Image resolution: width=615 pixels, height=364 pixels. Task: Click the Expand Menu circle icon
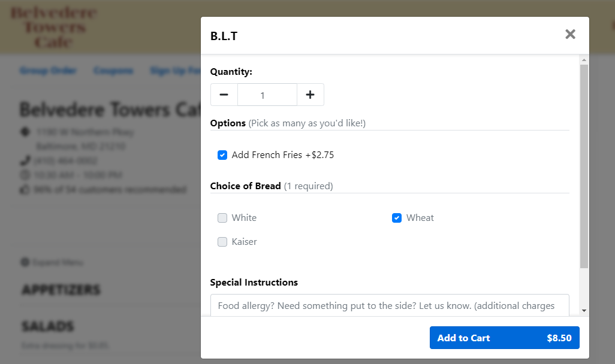pyautogui.click(x=25, y=262)
